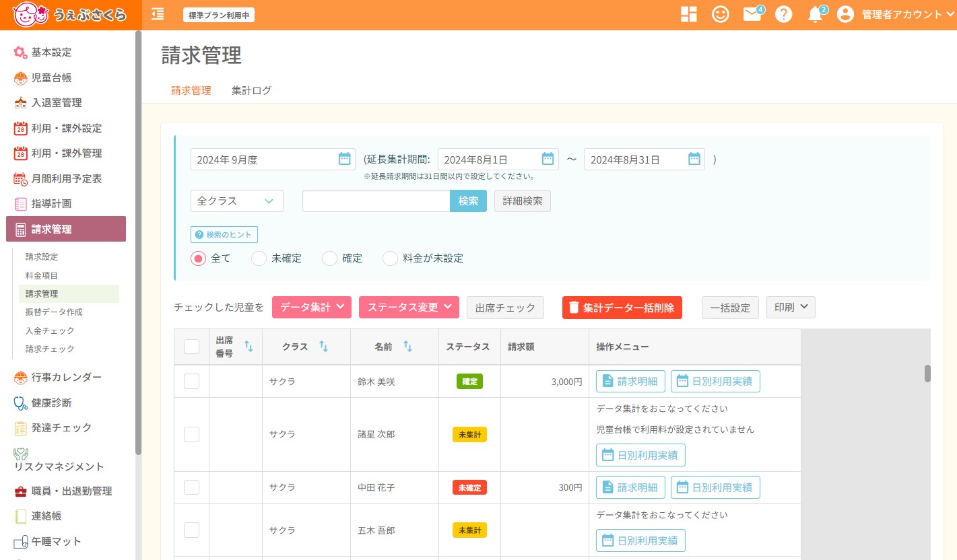Open calendar picker for 2024年8月31日 date
Viewport: 957px width, 560px height.
pos(694,159)
